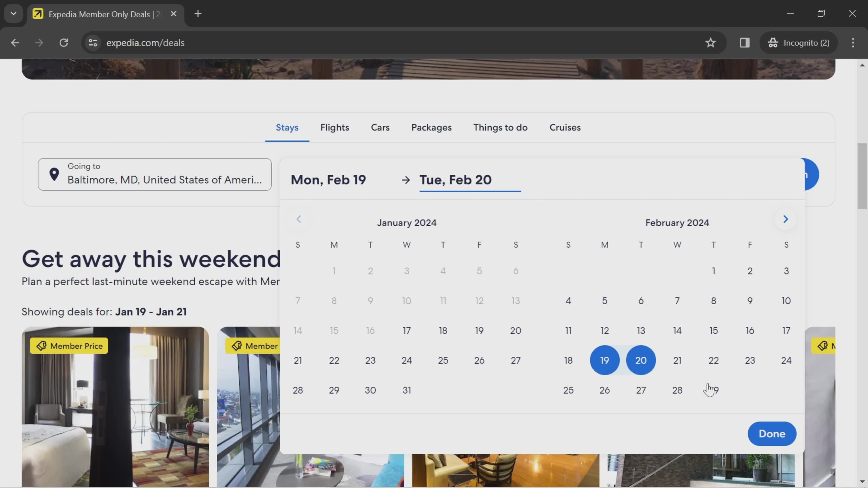Screen dimensions: 868x488
Task: Close the Expedia Member Only Deals tab
Action: pyautogui.click(x=174, y=14)
